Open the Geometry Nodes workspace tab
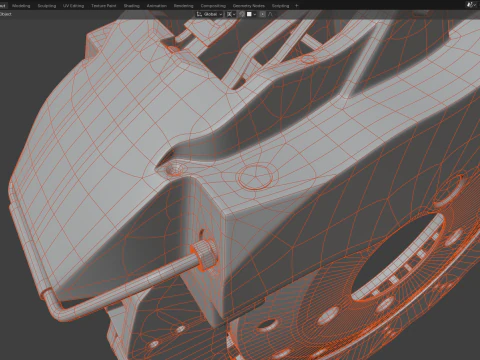 249,6
